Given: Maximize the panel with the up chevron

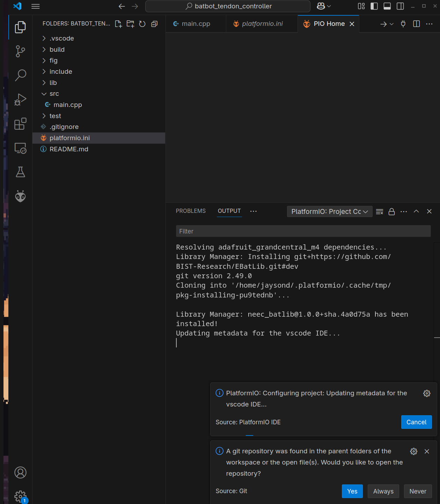Looking at the screenshot, I should pyautogui.click(x=416, y=211).
